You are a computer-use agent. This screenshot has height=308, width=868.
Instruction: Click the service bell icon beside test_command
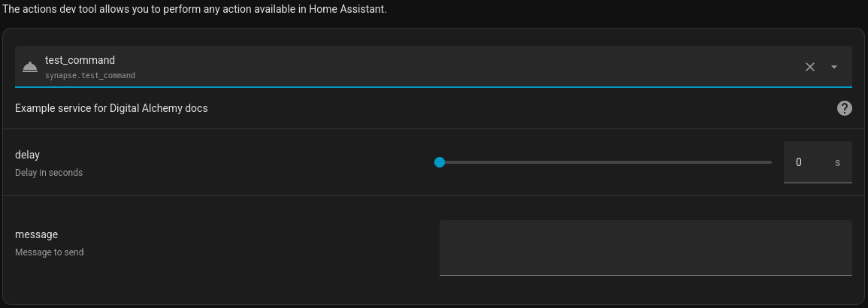pyautogui.click(x=30, y=67)
